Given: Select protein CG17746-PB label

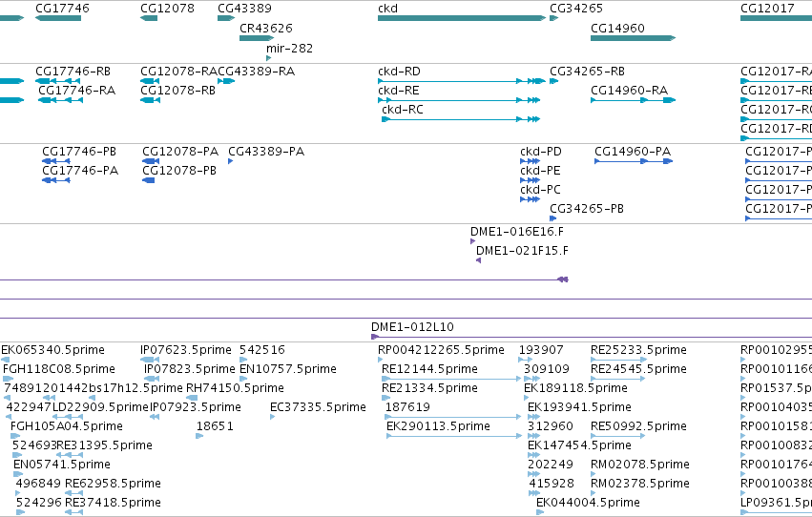Looking at the screenshot, I should (x=79, y=152).
